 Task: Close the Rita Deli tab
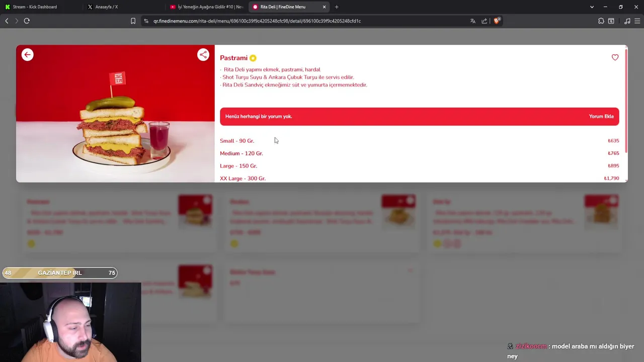point(324,7)
